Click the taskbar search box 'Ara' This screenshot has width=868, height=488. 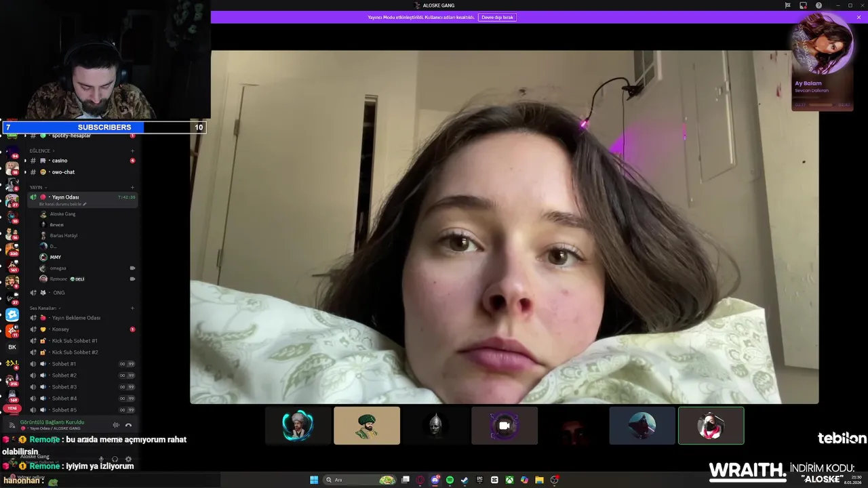(x=360, y=480)
